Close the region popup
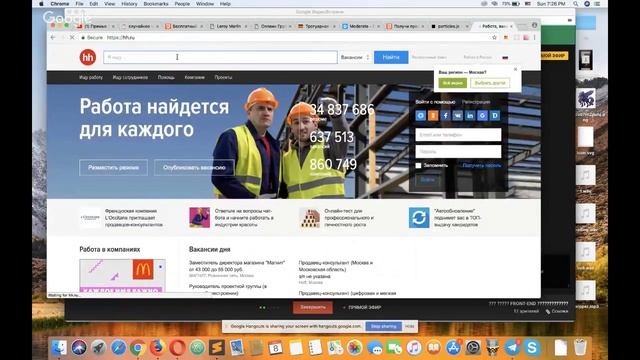The image size is (640, 360). click(x=515, y=69)
